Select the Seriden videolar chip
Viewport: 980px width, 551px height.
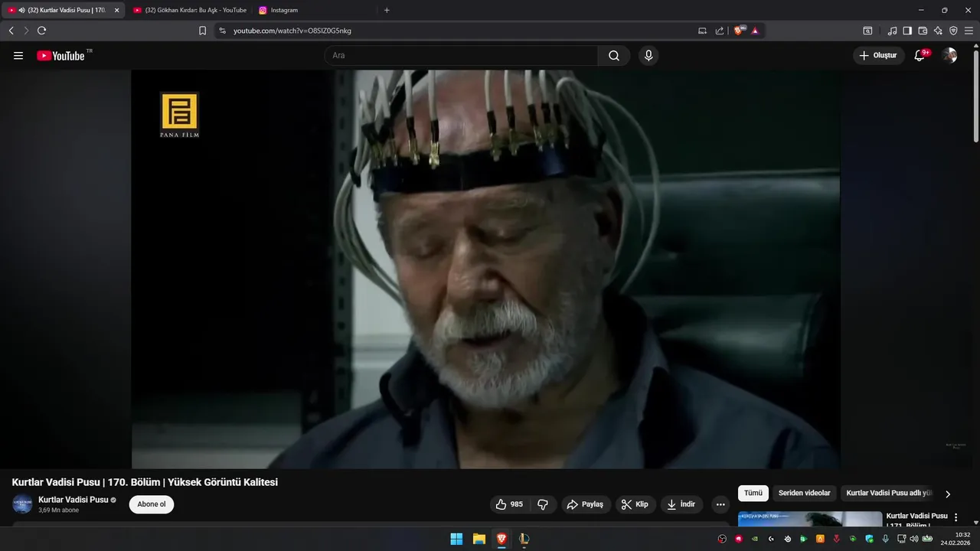point(804,493)
